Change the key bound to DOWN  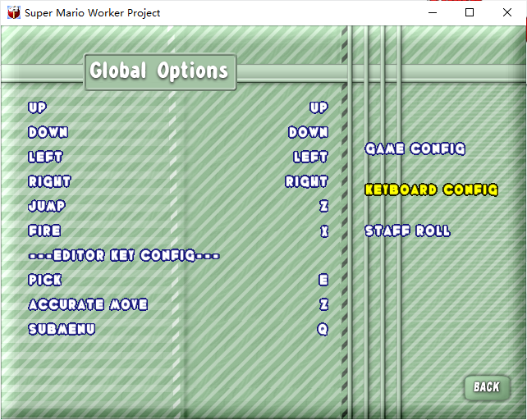click(x=308, y=132)
